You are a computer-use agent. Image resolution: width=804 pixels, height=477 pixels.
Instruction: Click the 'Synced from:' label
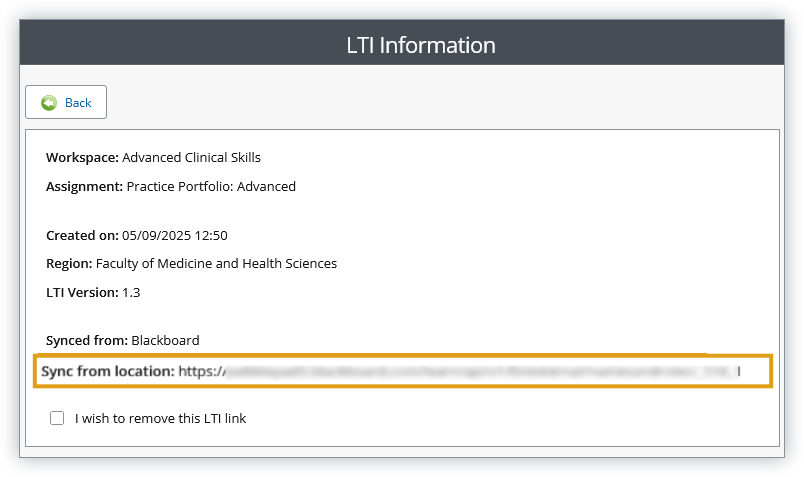point(86,340)
